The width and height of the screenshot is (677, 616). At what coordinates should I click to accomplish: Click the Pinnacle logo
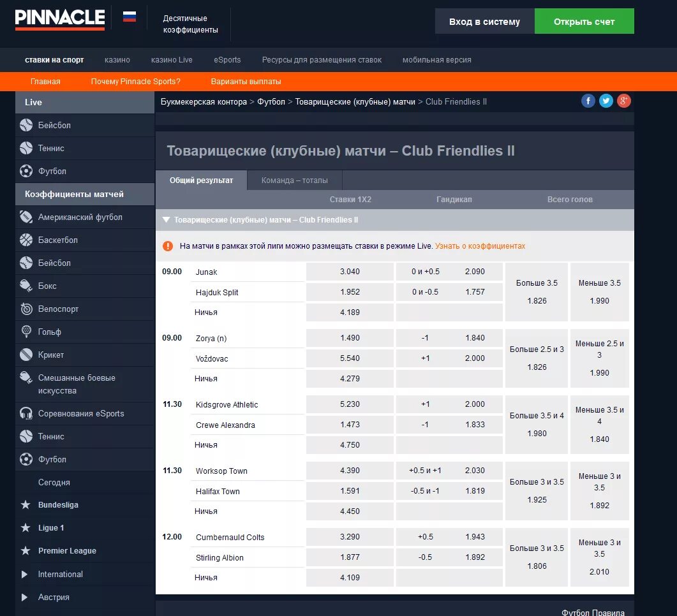coord(59,19)
